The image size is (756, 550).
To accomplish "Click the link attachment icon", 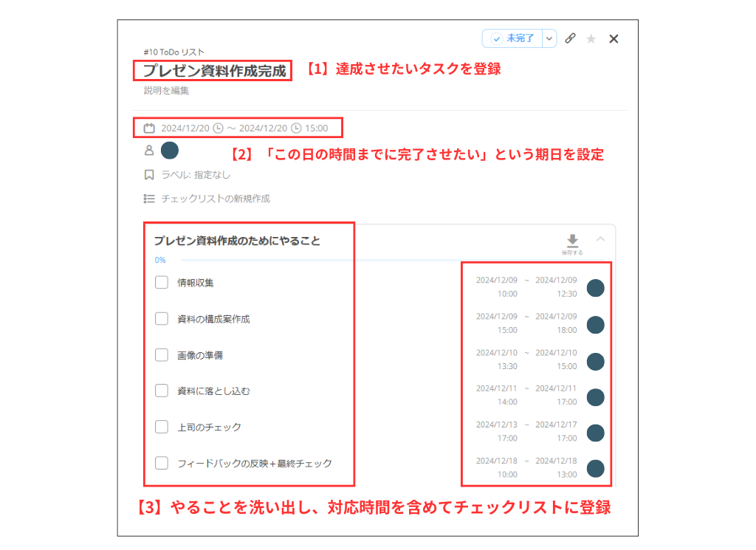I will (x=570, y=38).
